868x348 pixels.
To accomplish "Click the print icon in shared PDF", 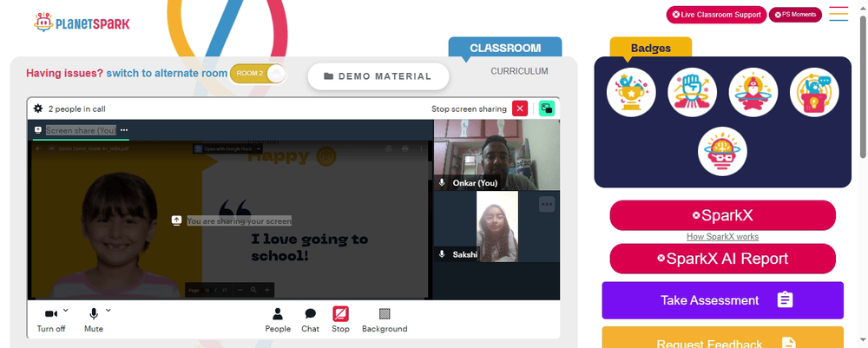I will (x=405, y=148).
